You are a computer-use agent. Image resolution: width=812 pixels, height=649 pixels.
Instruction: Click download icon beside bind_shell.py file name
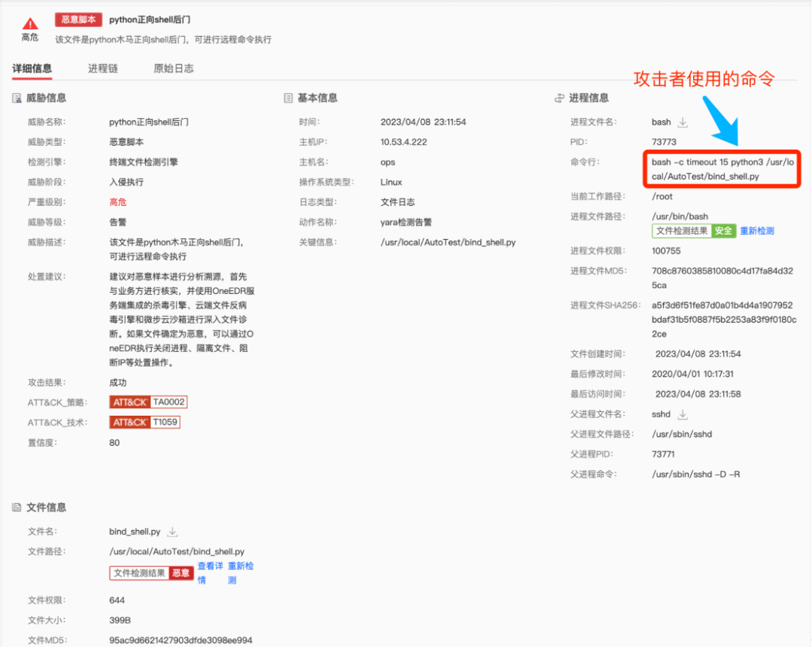pyautogui.click(x=172, y=532)
